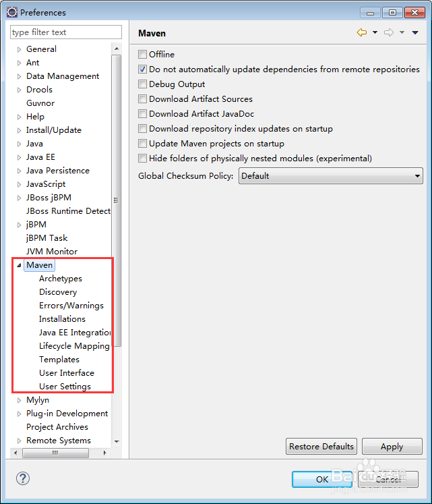Screen dimensions: 432x504
Task: Open Templates under Maven
Action: click(x=59, y=360)
